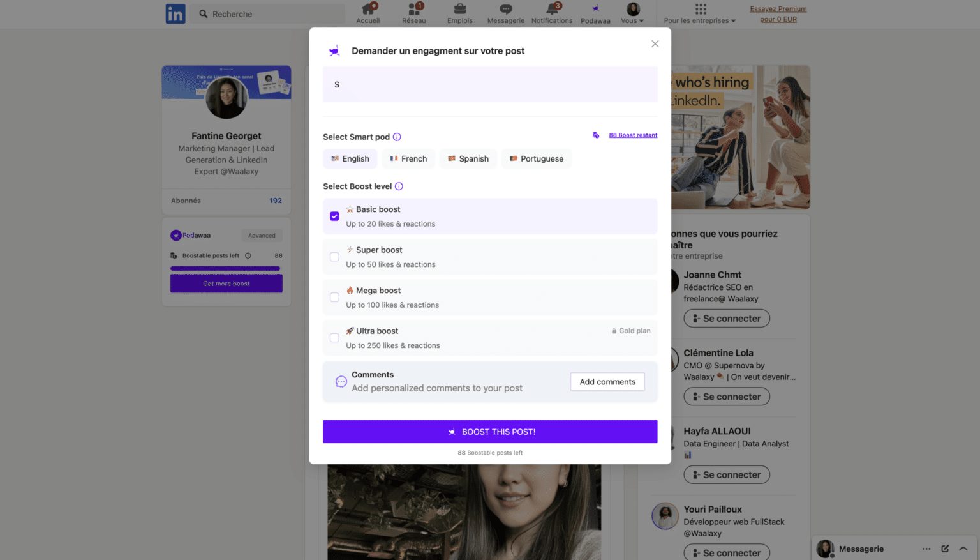Choose the Spanish smart pod
Image resolution: width=980 pixels, height=560 pixels.
point(468,159)
